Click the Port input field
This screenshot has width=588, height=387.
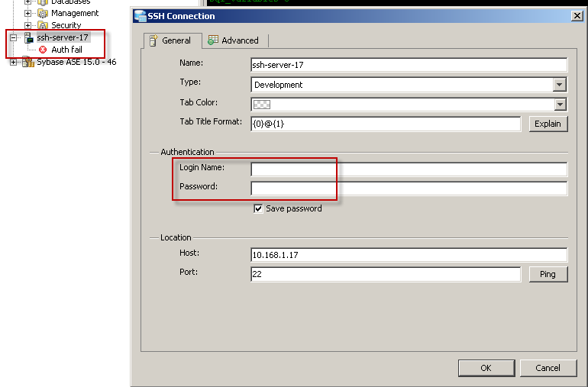coord(386,274)
